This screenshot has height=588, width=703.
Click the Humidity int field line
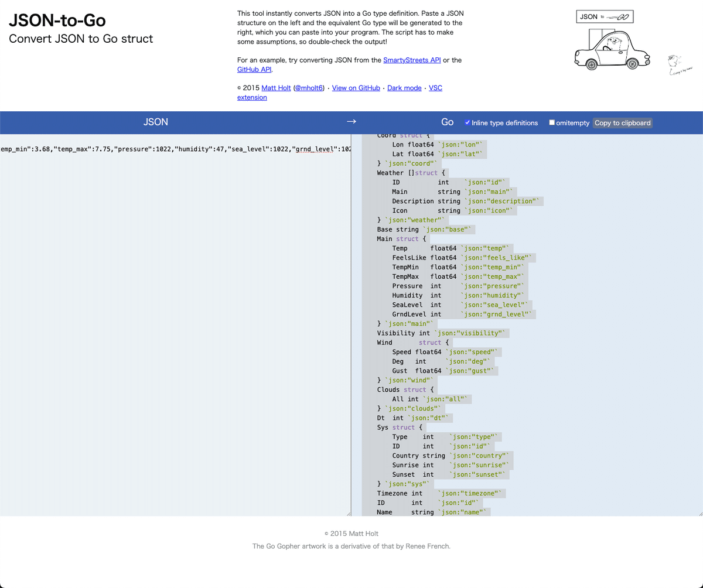point(459,295)
